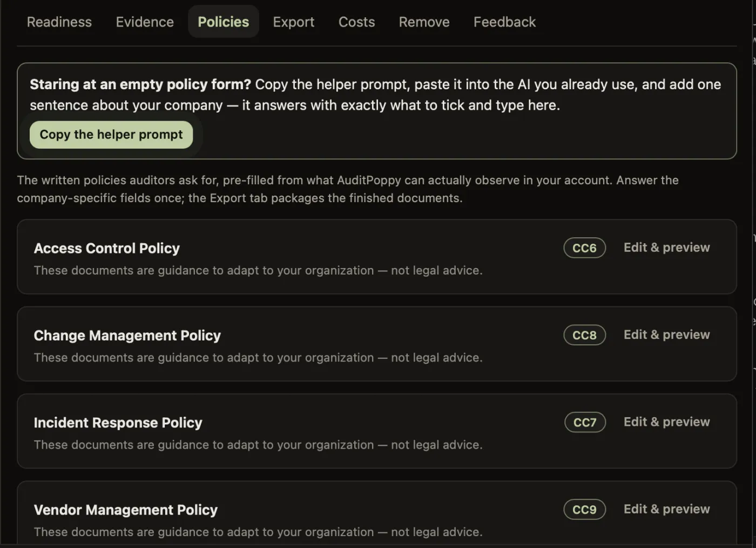Viewport: 756px width, 548px height.
Task: Open the Access Control Policy title
Action: tap(106, 248)
